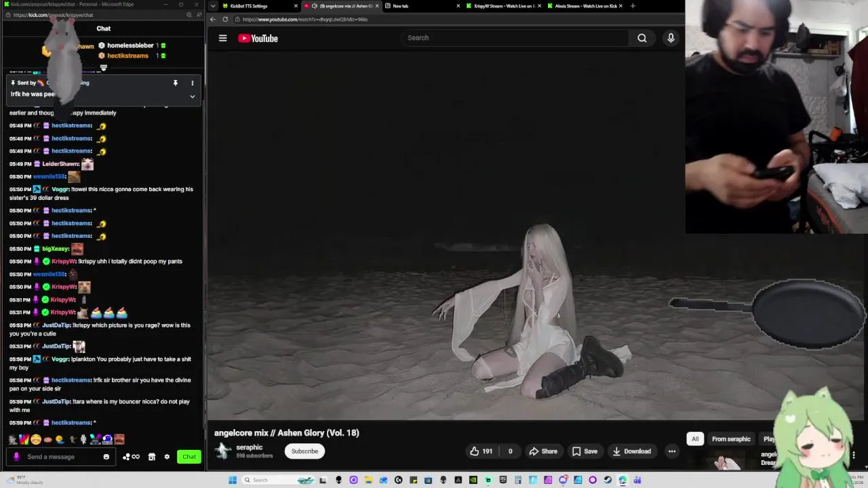Select the All filter chip
868x488 pixels.
tap(695, 439)
